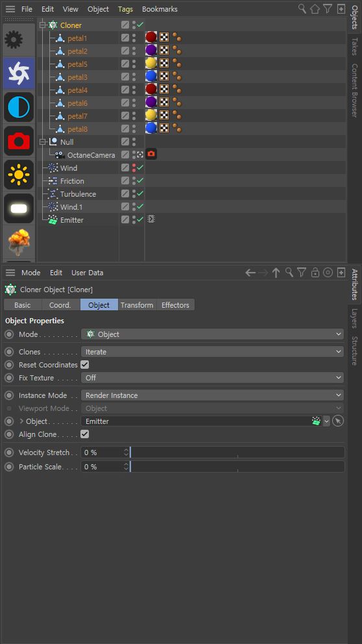Select the Emitter object in the list

[72, 220]
